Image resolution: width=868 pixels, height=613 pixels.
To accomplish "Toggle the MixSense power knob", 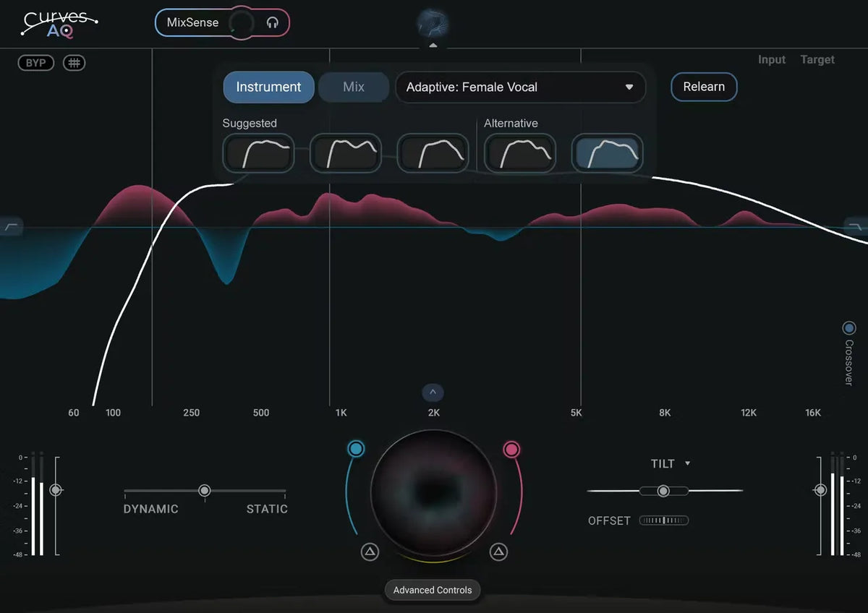I will [x=241, y=23].
